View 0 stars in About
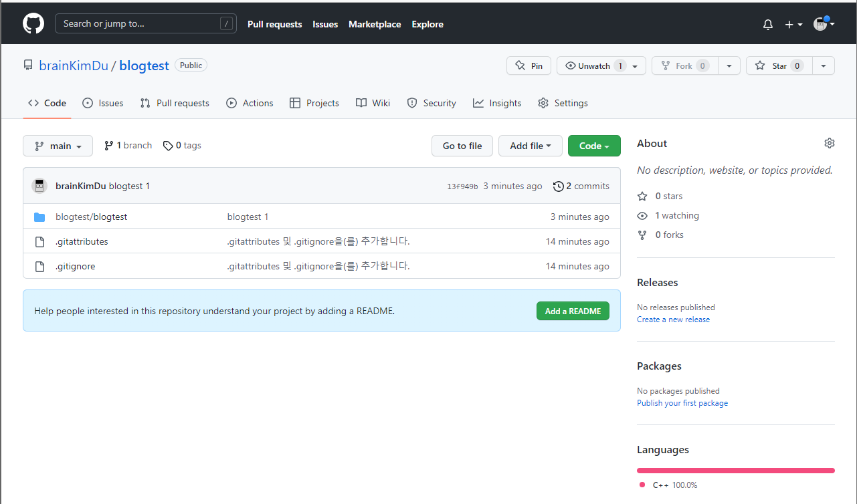857x504 pixels. 660,196
